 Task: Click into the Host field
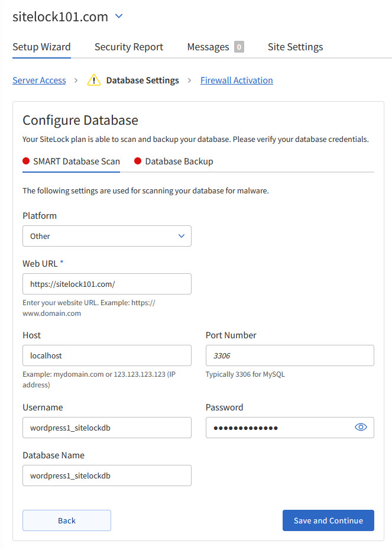pyautogui.click(x=107, y=355)
